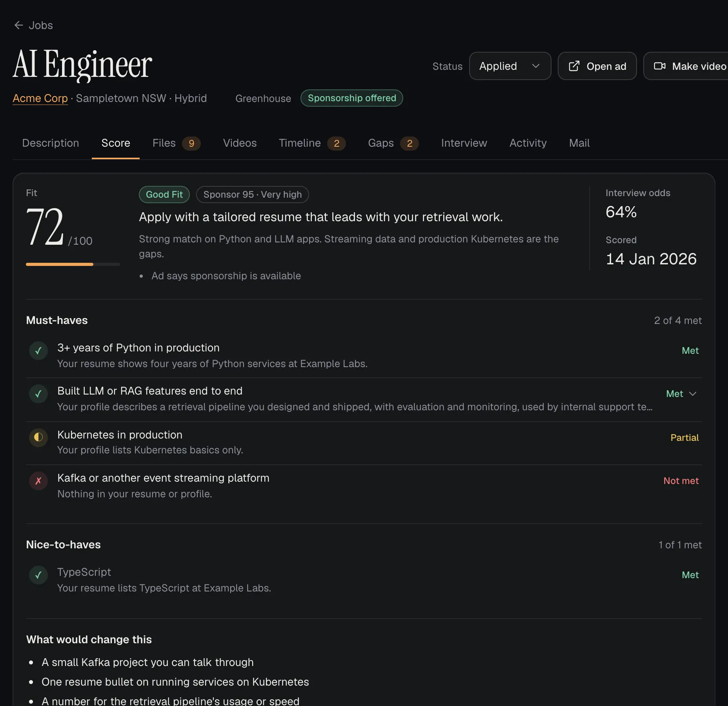The image size is (728, 706).
Task: Select the Score tab
Action: [116, 143]
